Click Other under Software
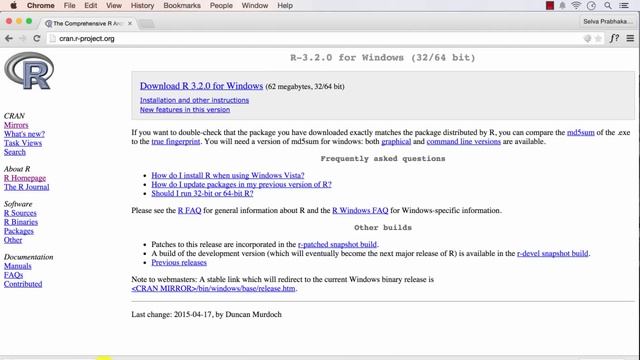This screenshot has width=640, height=360. tap(13, 240)
